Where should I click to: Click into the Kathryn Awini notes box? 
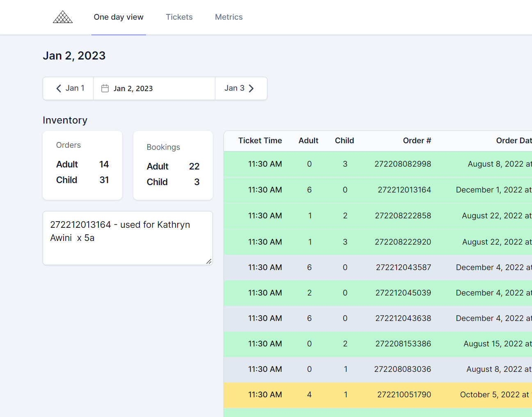(128, 238)
